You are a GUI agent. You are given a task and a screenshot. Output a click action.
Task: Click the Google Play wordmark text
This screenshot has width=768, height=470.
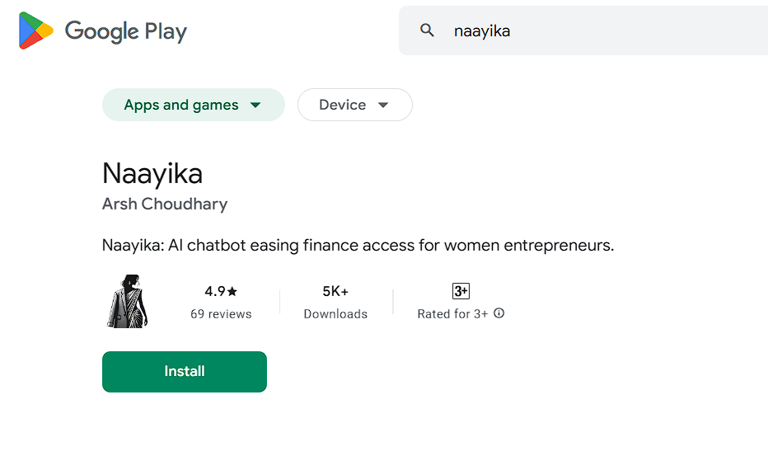coord(126,31)
